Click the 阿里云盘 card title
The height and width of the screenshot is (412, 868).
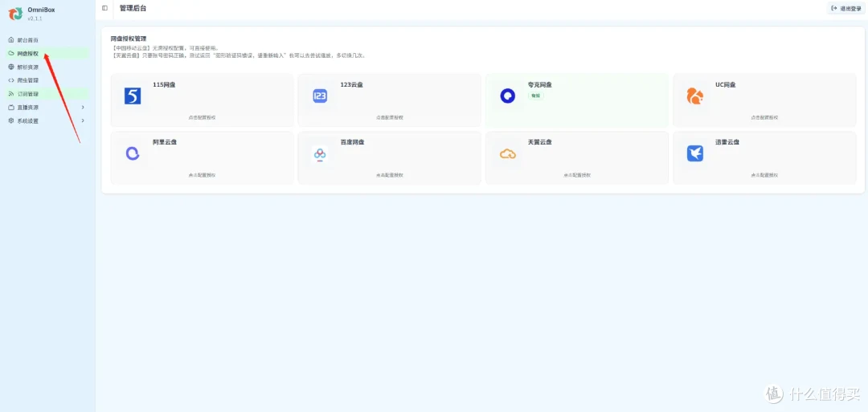[x=165, y=142]
